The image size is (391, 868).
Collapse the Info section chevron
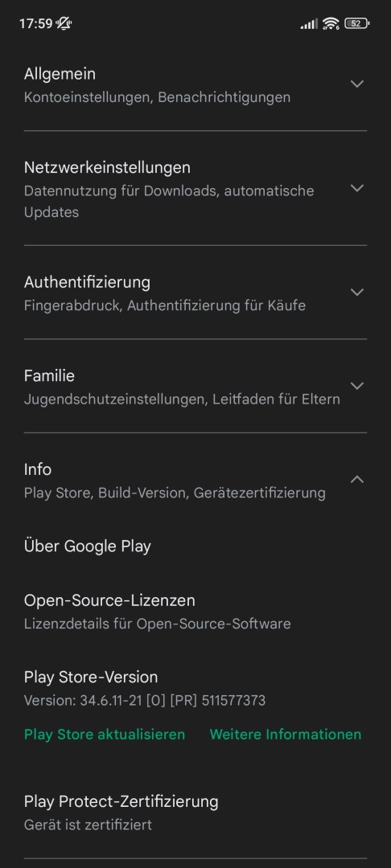click(357, 479)
